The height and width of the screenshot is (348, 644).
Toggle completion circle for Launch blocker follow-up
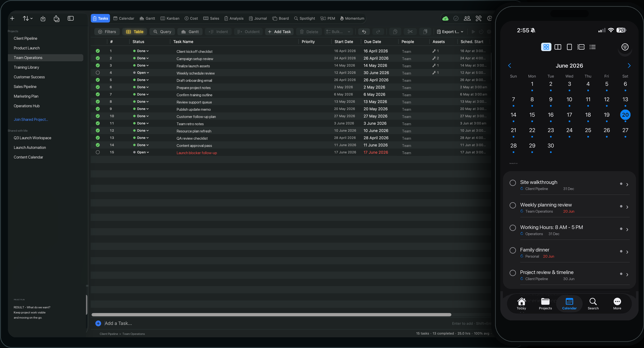click(98, 152)
